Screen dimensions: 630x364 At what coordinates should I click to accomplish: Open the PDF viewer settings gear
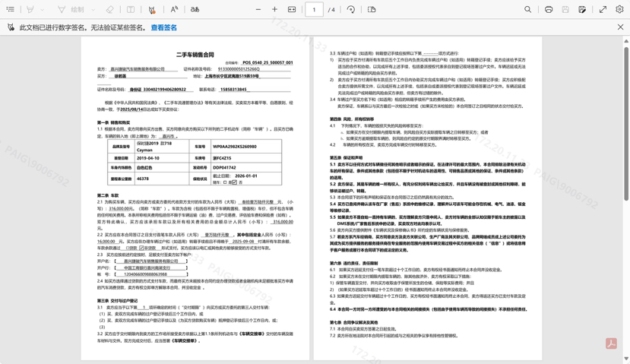pos(619,10)
